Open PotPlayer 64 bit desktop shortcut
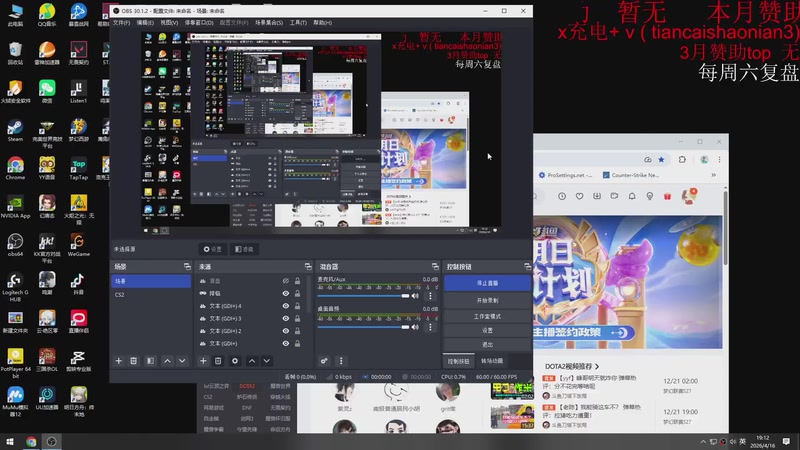The image size is (800, 450). [x=15, y=363]
